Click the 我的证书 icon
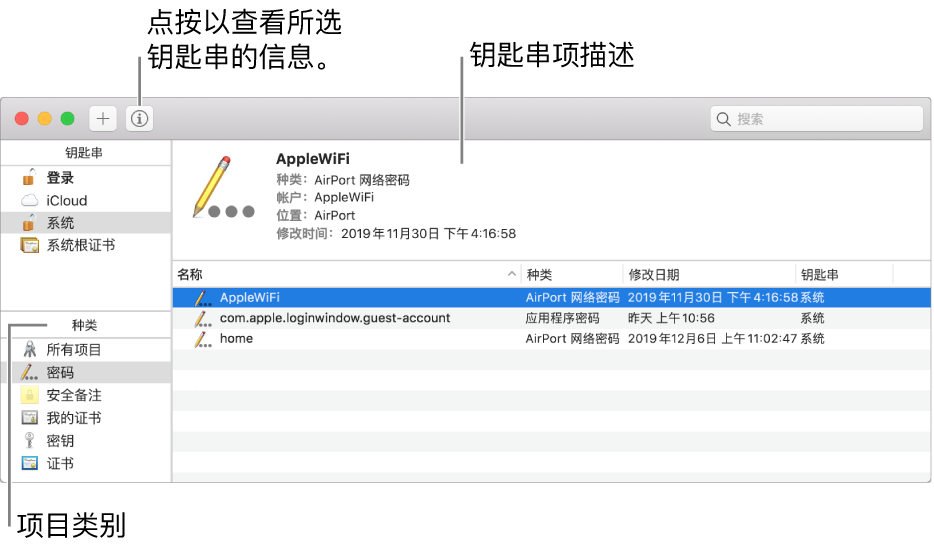The image size is (934, 548). coord(30,418)
